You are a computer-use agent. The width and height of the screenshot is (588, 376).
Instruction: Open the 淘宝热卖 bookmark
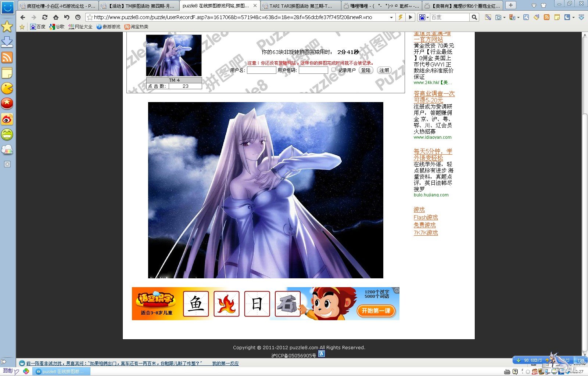pyautogui.click(x=136, y=27)
